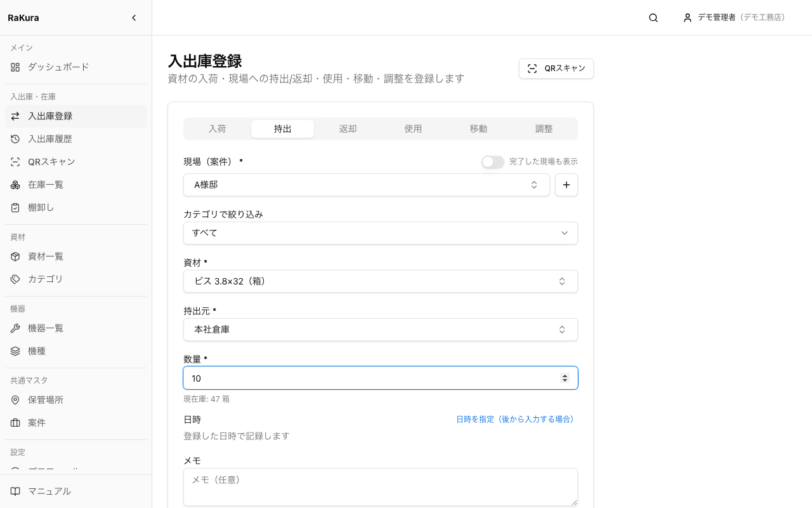This screenshot has width=812, height=508.
Task: Expand the カテゴリで絞り込み dropdown
Action: tap(381, 233)
